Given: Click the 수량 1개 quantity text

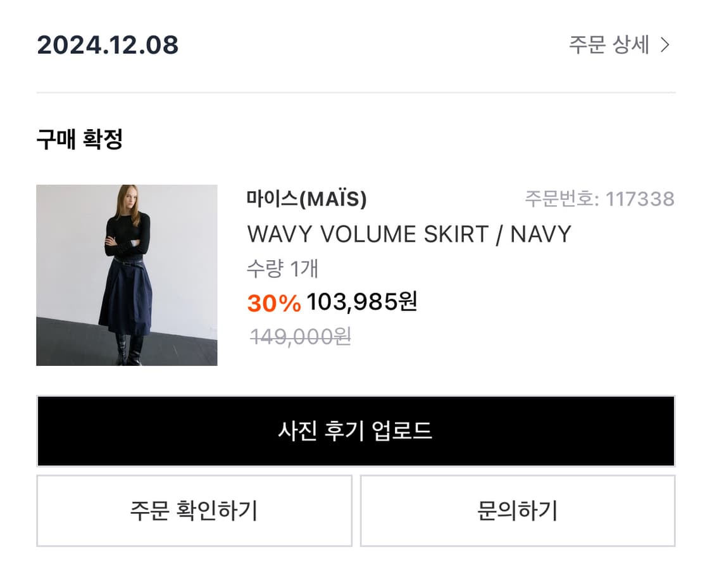Looking at the screenshot, I should click(x=282, y=269).
